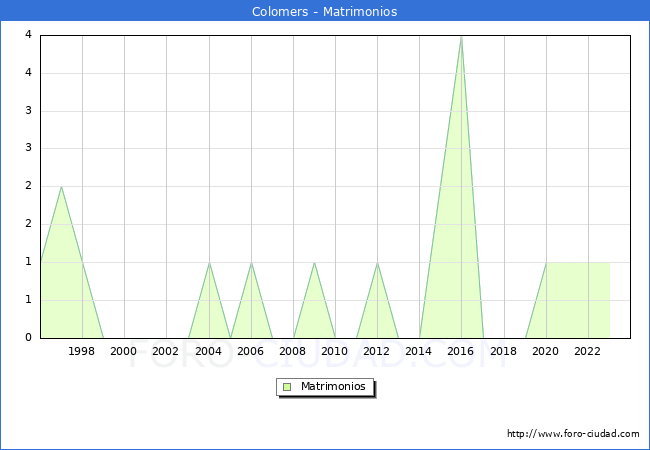This screenshot has width=650, height=450.
Task: Click the 2000 x-axis label
Action: pyautogui.click(x=124, y=351)
